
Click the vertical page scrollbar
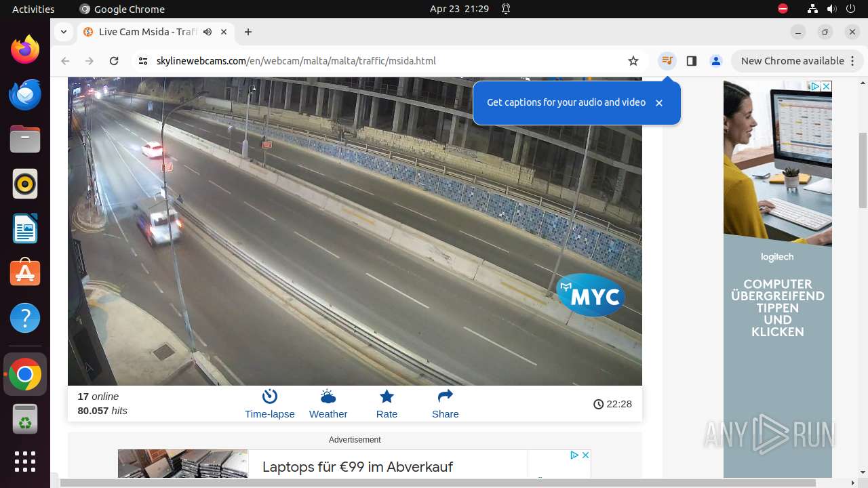(x=863, y=169)
